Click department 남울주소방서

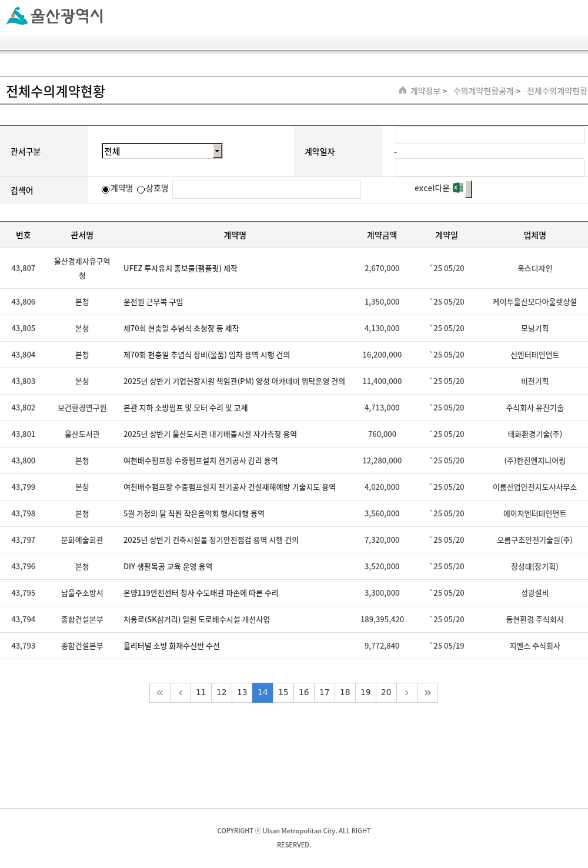pyautogui.click(x=82, y=593)
